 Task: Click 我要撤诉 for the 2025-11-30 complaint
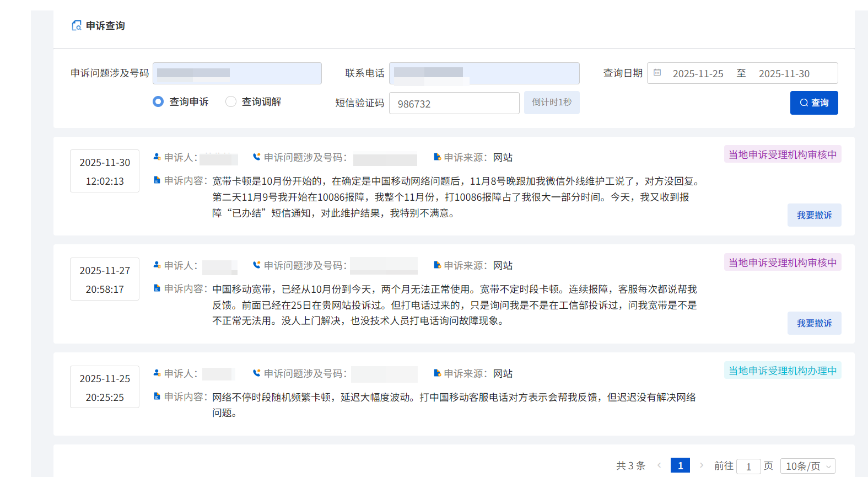[814, 215]
